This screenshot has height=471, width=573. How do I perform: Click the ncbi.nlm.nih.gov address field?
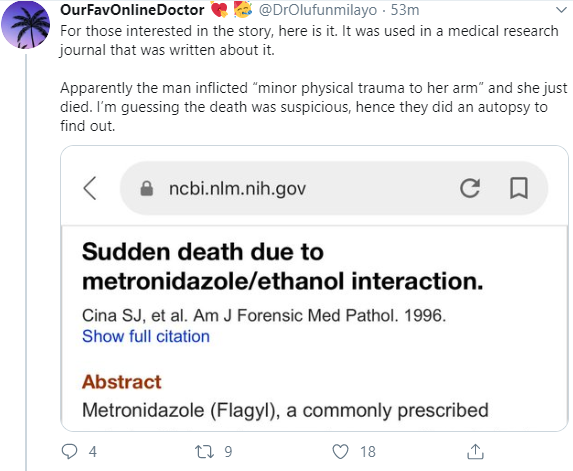click(334, 188)
